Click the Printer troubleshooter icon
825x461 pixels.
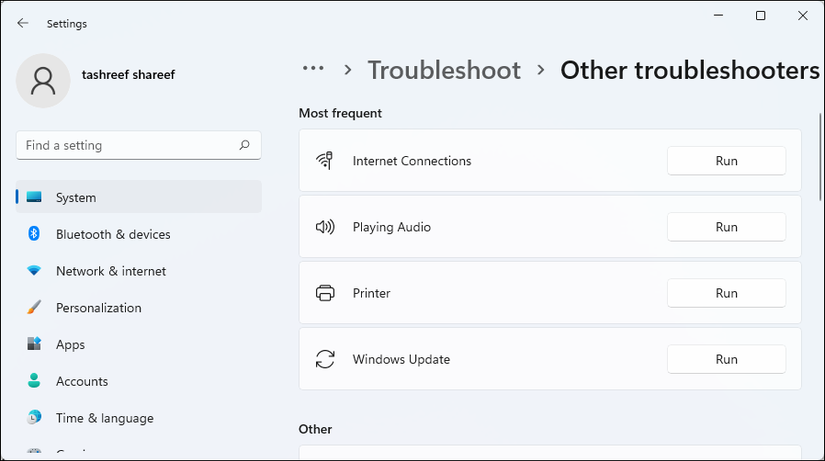coord(325,293)
